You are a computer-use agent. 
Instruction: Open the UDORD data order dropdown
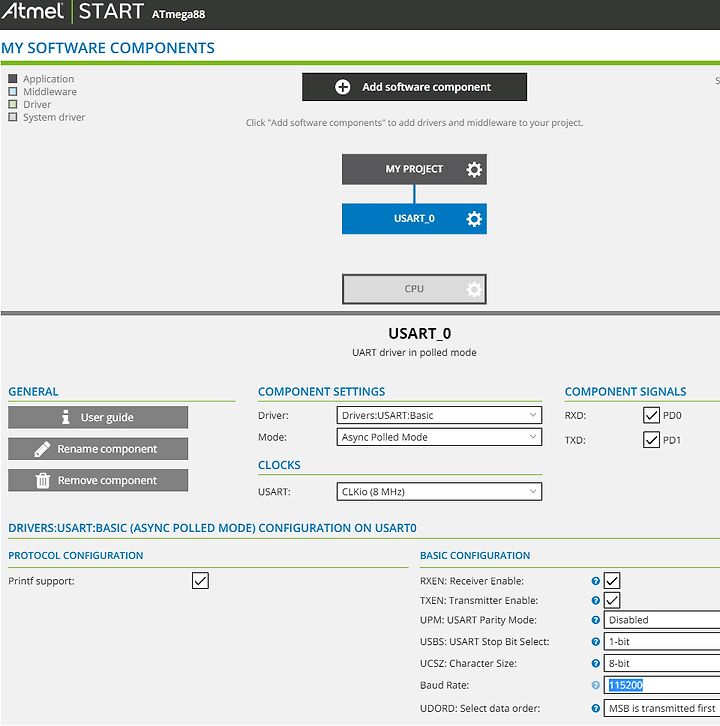click(662, 708)
